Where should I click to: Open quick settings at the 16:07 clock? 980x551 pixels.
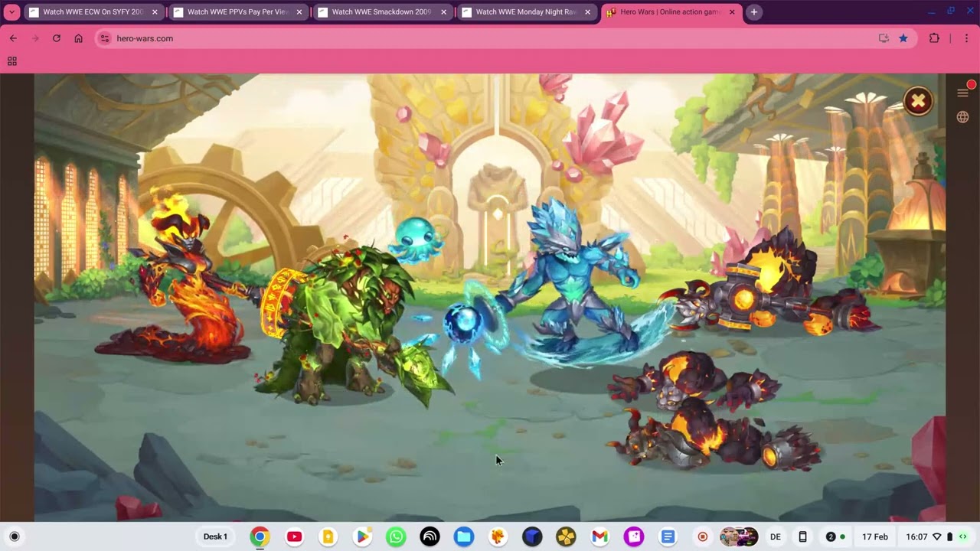pos(936,536)
